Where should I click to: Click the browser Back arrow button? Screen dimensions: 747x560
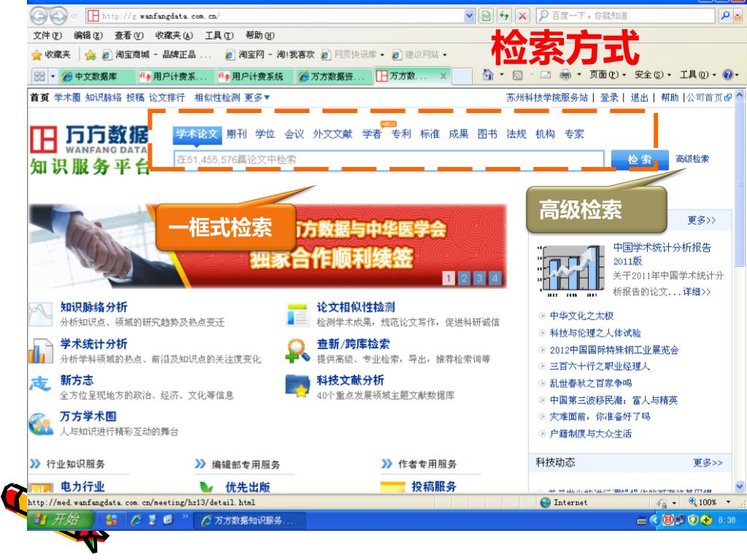pos(39,16)
